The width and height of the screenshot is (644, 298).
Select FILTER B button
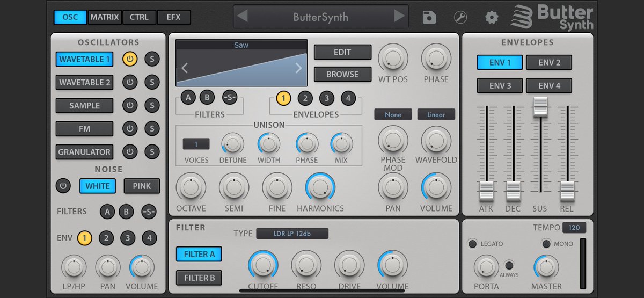point(199,278)
